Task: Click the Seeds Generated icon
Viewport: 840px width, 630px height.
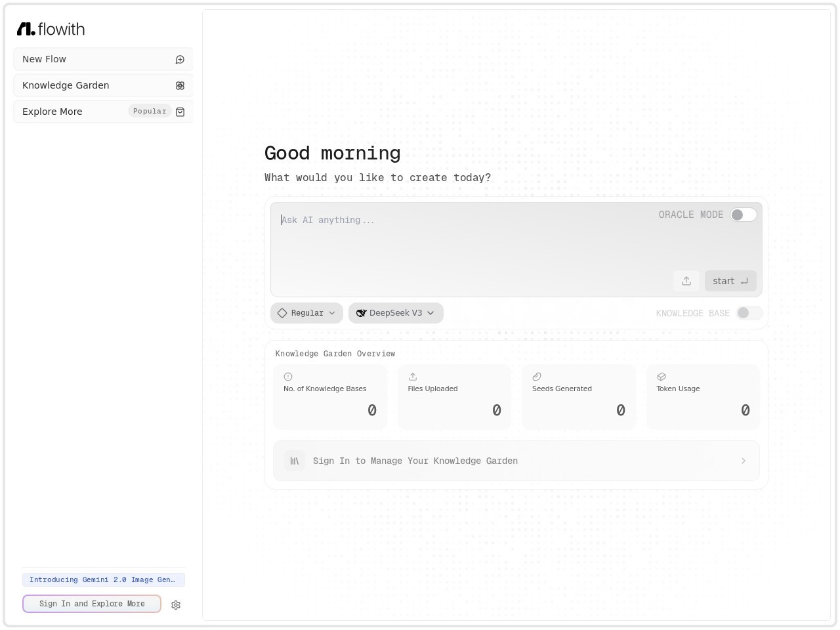Action: [x=536, y=377]
